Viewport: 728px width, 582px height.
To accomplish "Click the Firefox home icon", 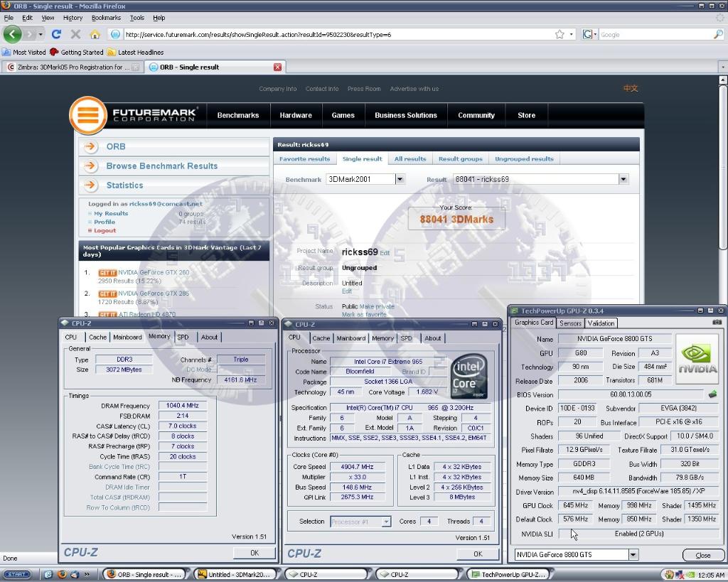I will coord(95,34).
